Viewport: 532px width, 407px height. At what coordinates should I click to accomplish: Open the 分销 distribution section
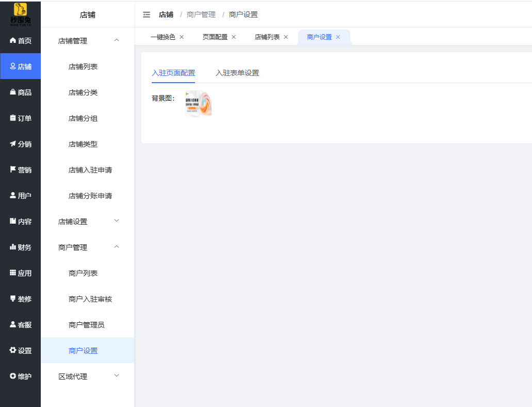click(21, 144)
